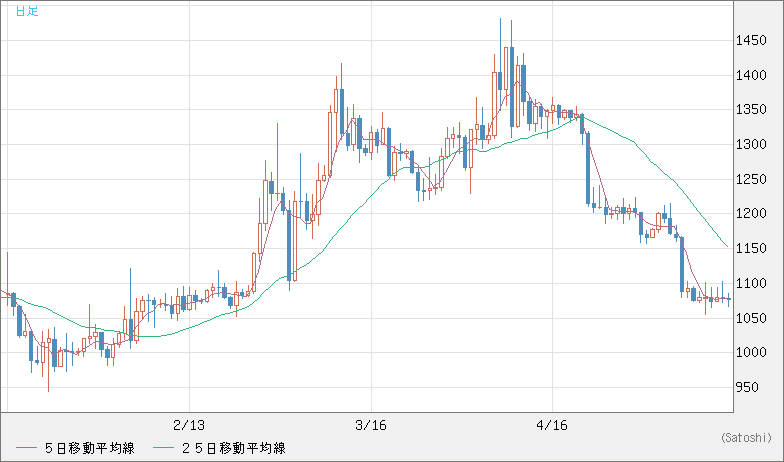784x462 pixels.
Task: Select the 1350 price axis label
Action: pyautogui.click(x=751, y=110)
